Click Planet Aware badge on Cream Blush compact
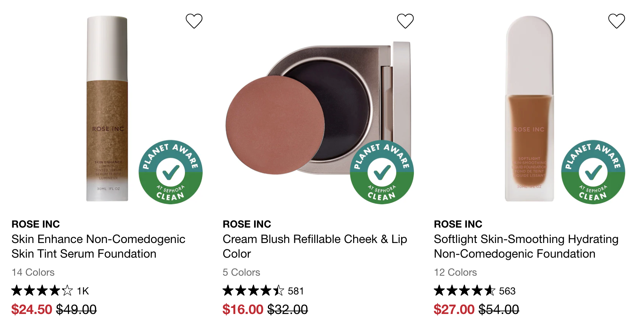644x332 pixels. pos(382,172)
